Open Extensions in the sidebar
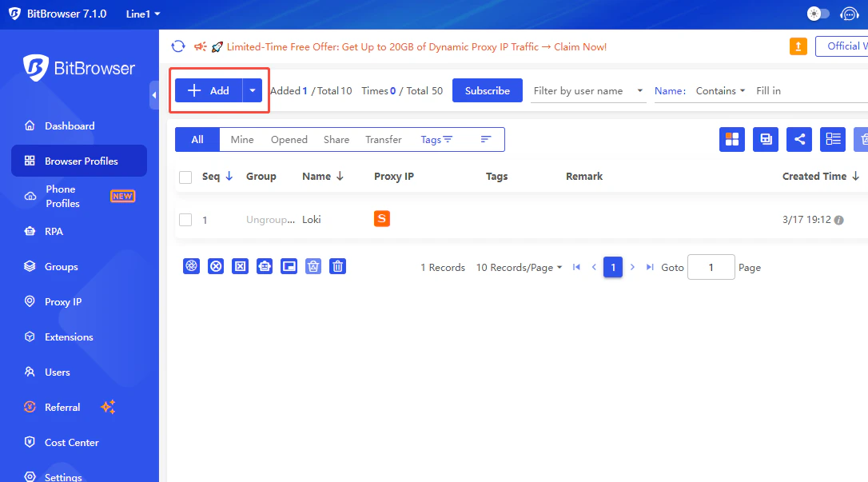This screenshot has height=482, width=868. click(79, 337)
